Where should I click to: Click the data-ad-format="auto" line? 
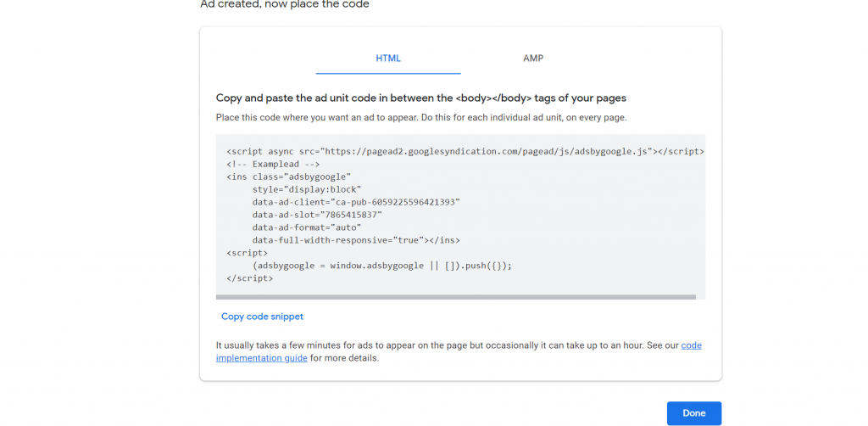307,227
